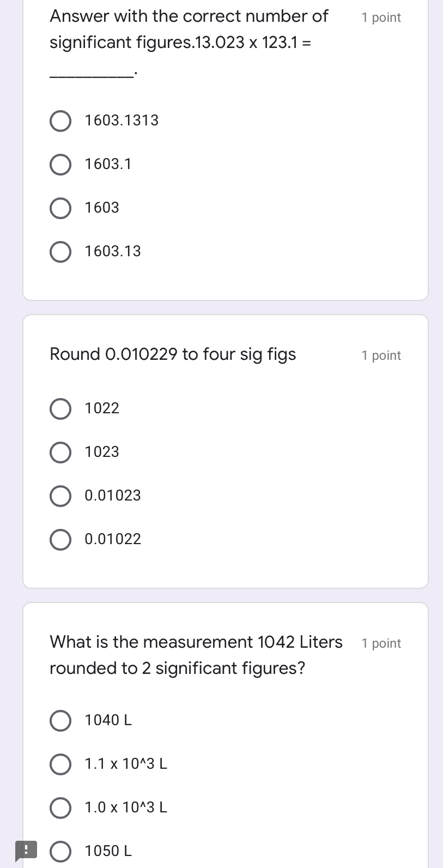Click the exclamation alert icon at bottom left

27,849
